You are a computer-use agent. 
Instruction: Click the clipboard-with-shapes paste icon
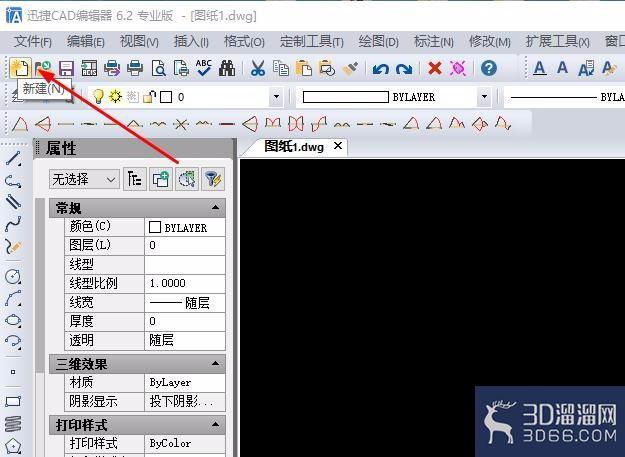pos(327,68)
